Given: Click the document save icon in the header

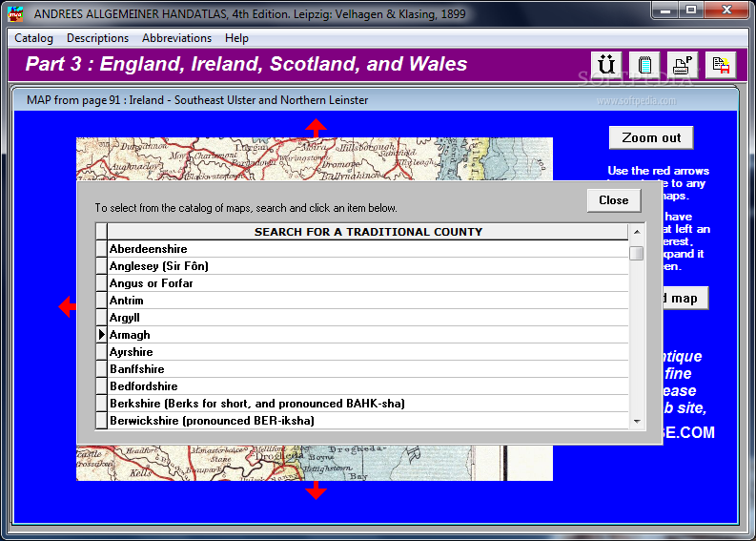Looking at the screenshot, I should 721,64.
